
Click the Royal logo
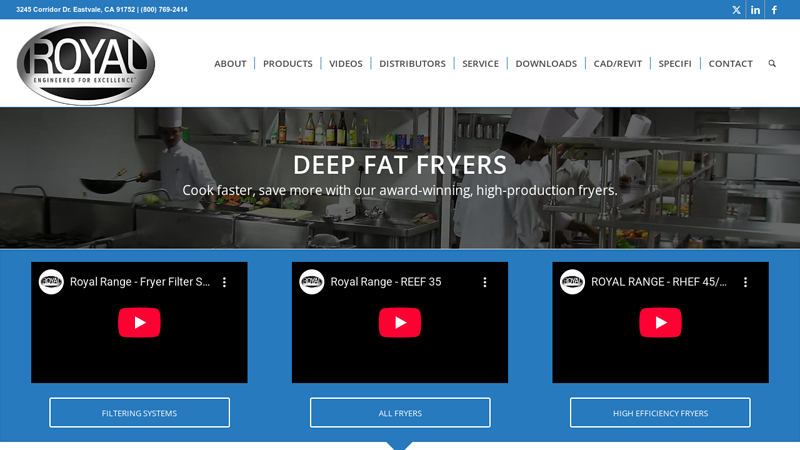point(86,64)
